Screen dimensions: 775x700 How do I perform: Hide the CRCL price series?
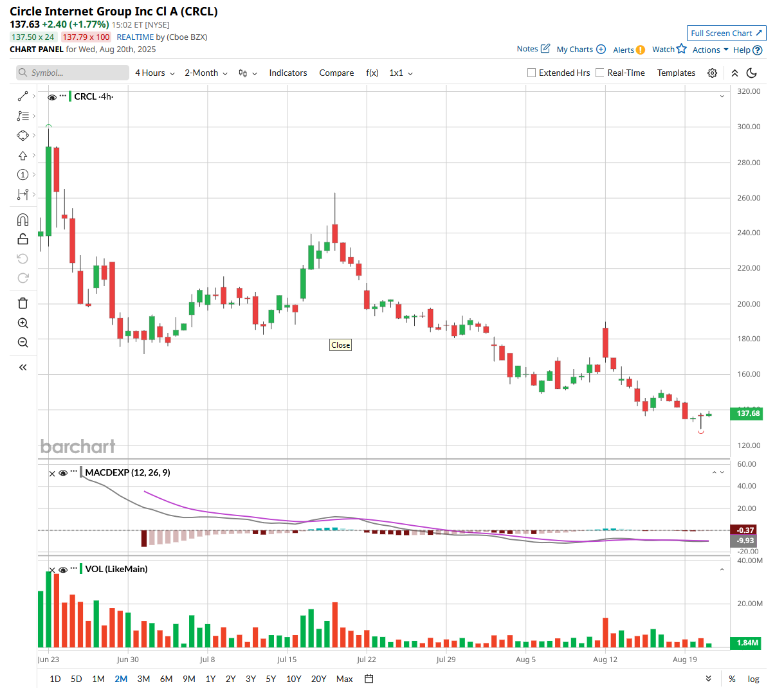pos(52,97)
